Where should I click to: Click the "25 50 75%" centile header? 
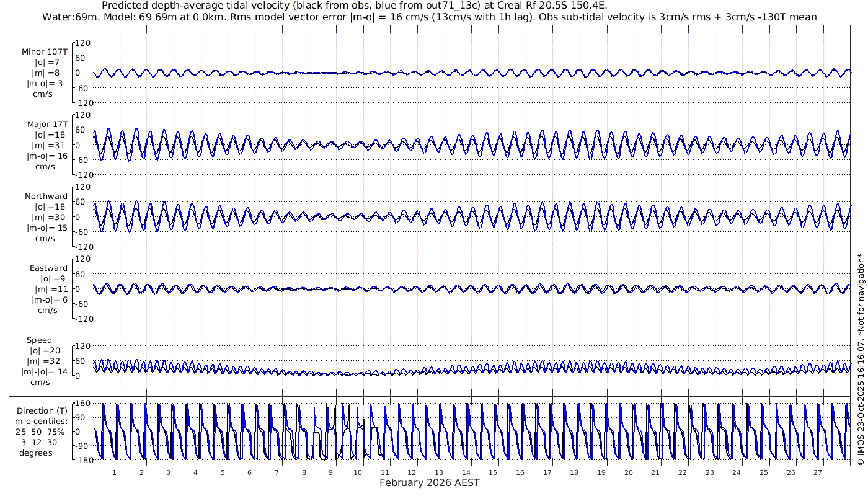click(x=42, y=432)
